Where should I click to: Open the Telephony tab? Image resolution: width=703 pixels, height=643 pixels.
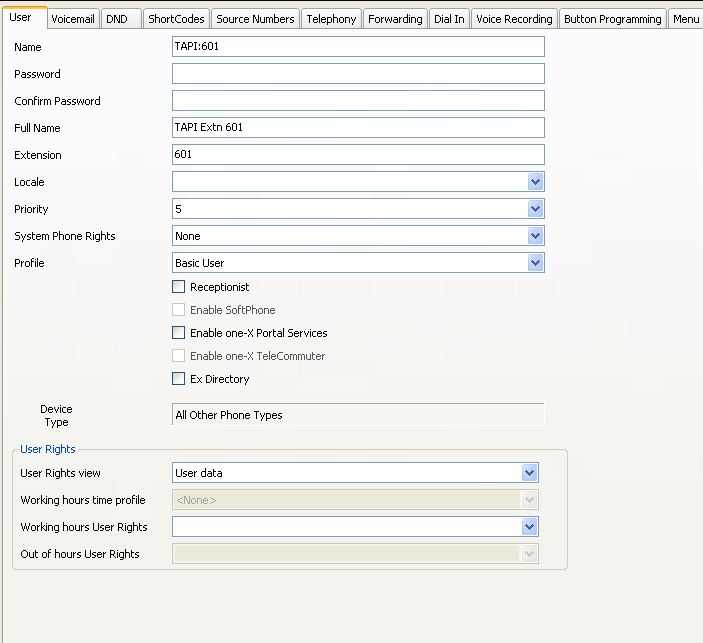coord(331,19)
